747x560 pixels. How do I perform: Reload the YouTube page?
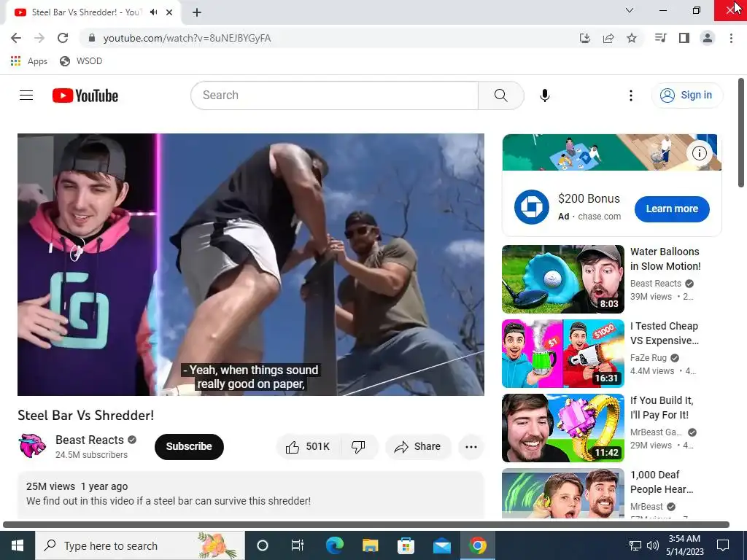coord(63,38)
